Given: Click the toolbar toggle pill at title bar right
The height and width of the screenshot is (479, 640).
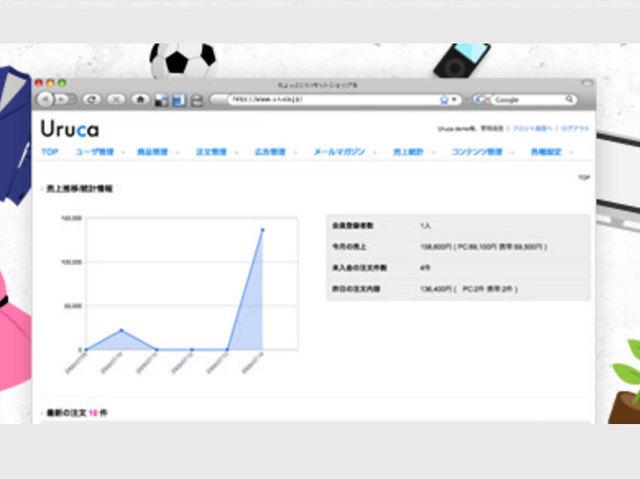Looking at the screenshot, I should (587, 83).
